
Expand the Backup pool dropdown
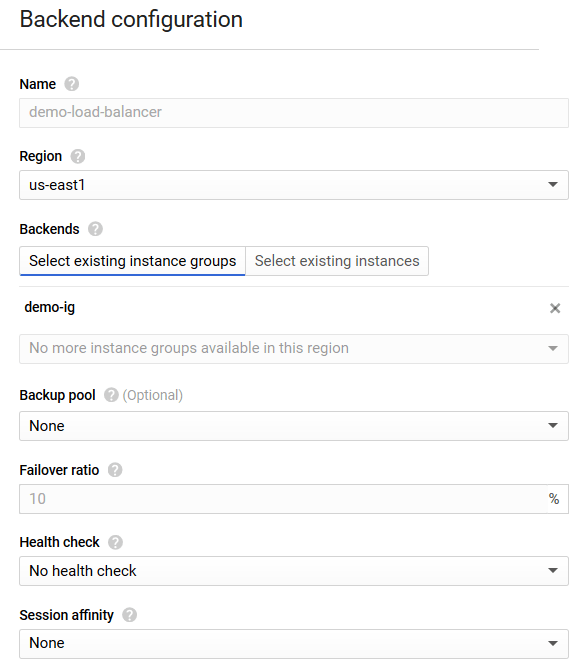click(x=294, y=426)
